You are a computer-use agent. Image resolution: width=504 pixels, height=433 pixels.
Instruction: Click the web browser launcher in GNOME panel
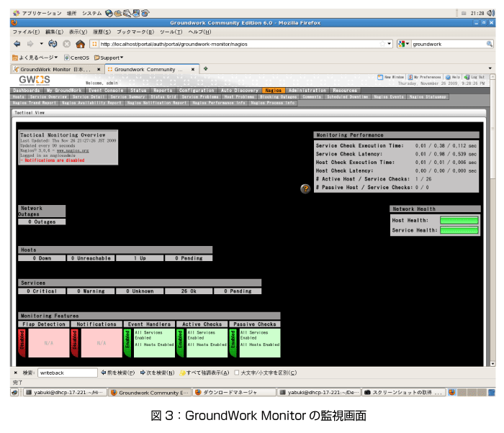(109, 13)
